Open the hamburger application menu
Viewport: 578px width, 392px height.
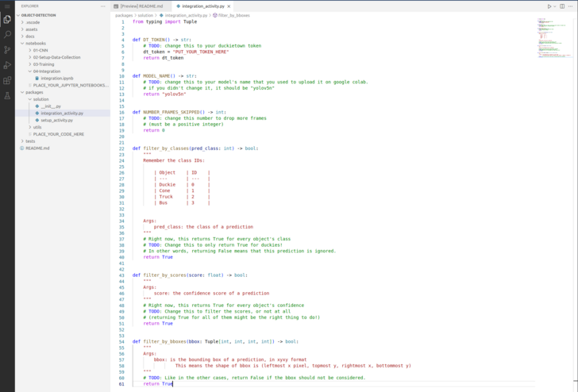click(x=7, y=6)
